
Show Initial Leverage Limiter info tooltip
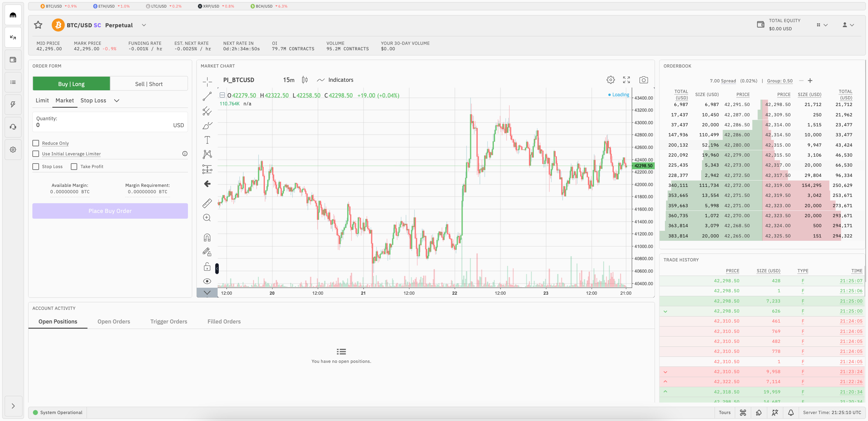tap(185, 154)
